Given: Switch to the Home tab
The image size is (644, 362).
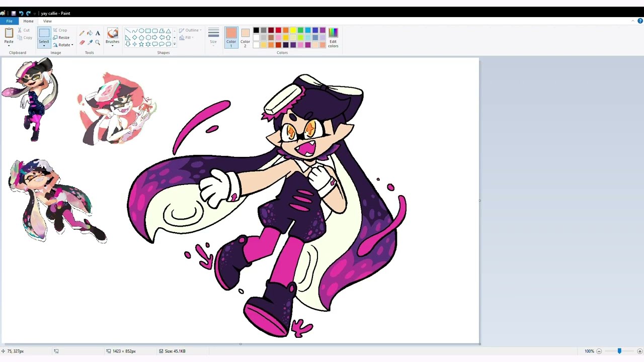Looking at the screenshot, I should pyautogui.click(x=28, y=21).
